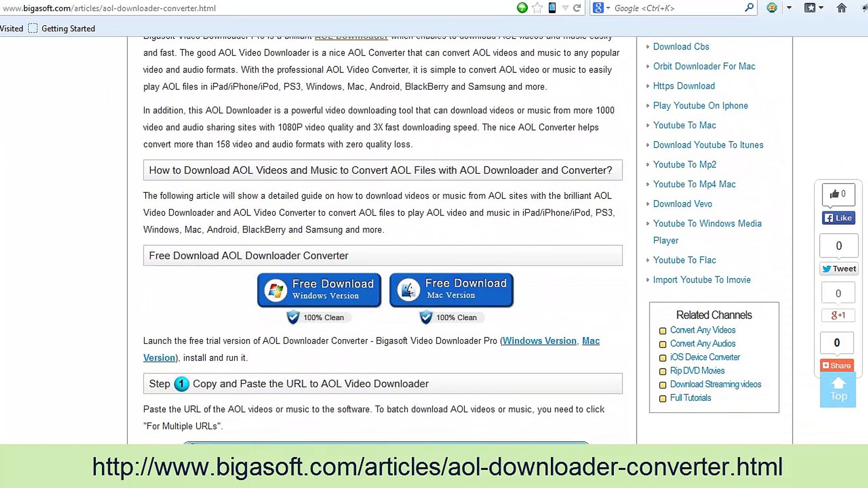Click the red Share button
The image size is (868, 488).
[837, 366]
